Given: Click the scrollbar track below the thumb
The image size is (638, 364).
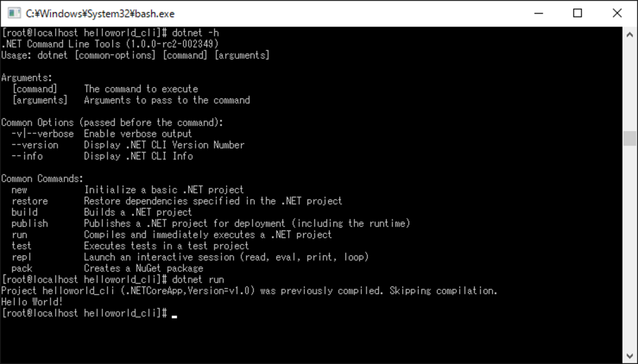Looking at the screenshot, I should click(x=630, y=245).
